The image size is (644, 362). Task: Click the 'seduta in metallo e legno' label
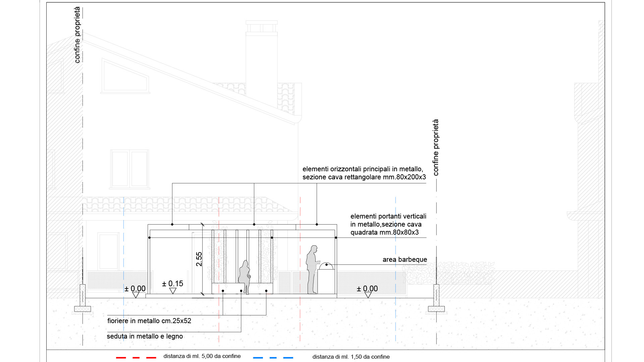tap(145, 336)
